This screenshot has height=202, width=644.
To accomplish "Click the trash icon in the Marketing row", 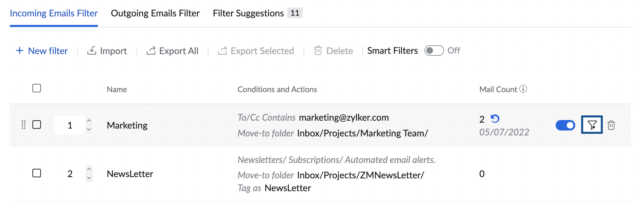I will (611, 125).
